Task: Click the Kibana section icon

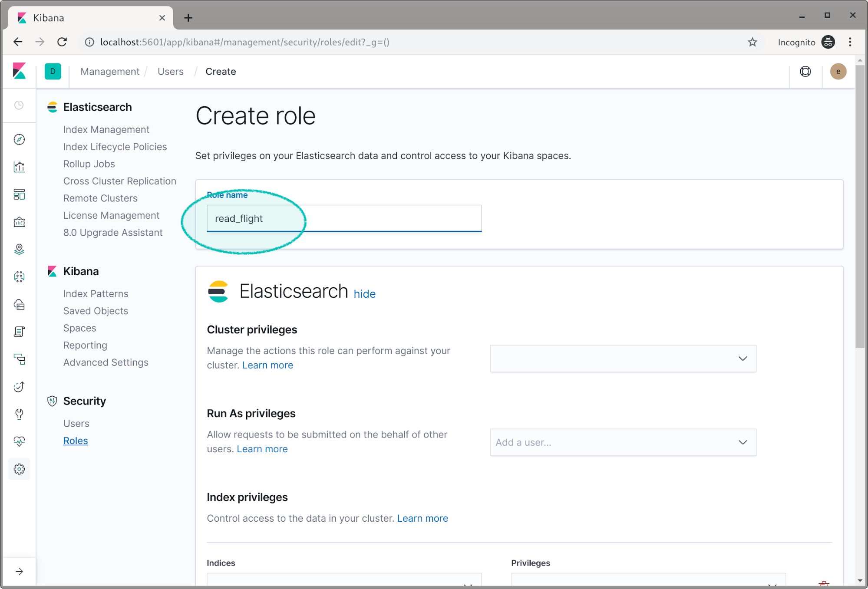Action: (53, 271)
